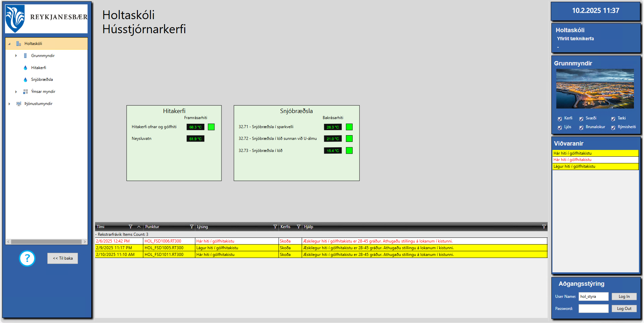Select Holtaskóli in the navigation tree

pyautogui.click(x=33, y=44)
